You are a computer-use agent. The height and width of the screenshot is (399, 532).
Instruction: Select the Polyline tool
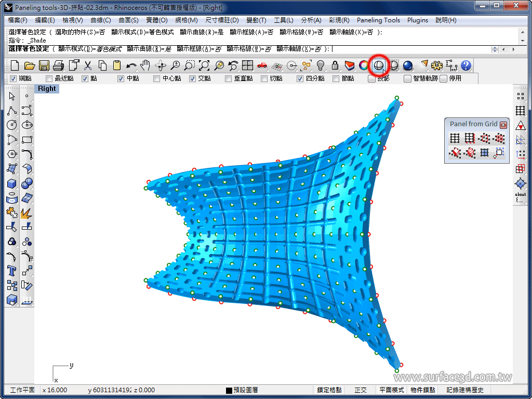[12, 111]
